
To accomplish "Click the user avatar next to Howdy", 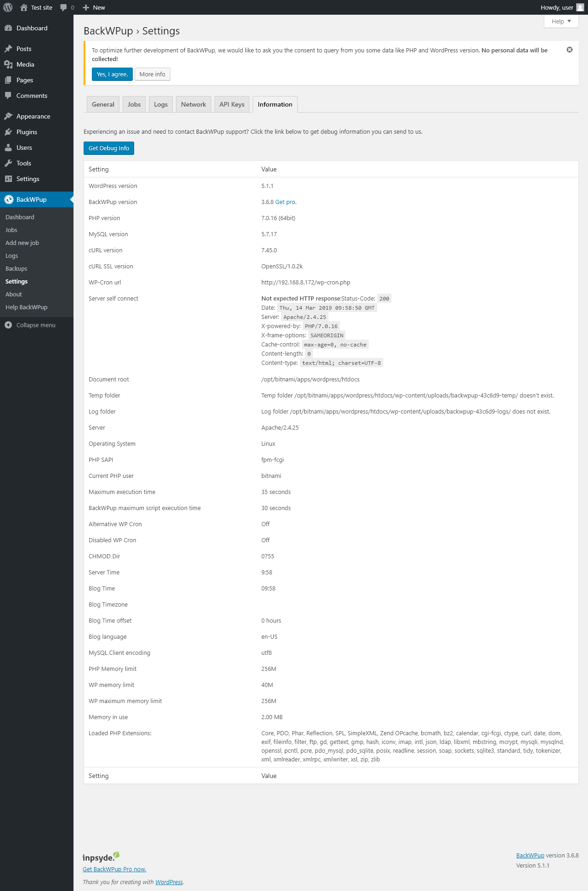I will tap(580, 7).
